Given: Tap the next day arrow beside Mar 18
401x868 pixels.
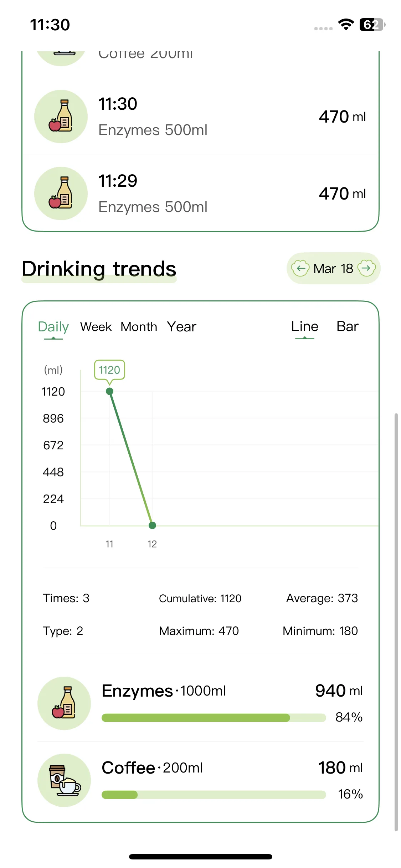Looking at the screenshot, I should click(366, 268).
